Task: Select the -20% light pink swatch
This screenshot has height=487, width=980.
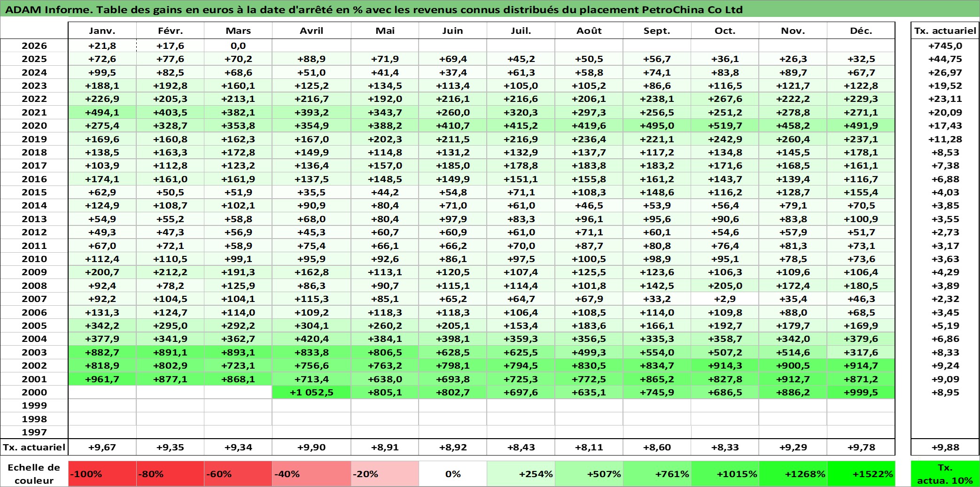Action: 385,474
